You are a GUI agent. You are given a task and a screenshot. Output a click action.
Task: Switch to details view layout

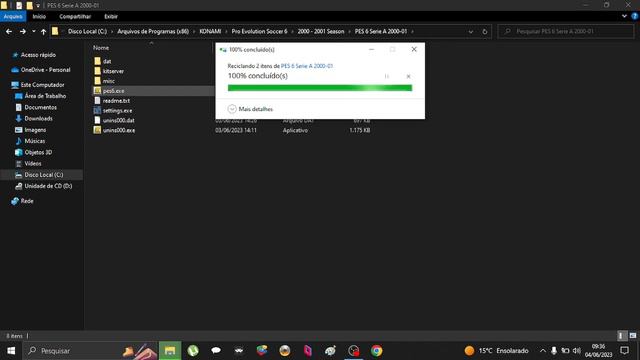click(x=621, y=336)
